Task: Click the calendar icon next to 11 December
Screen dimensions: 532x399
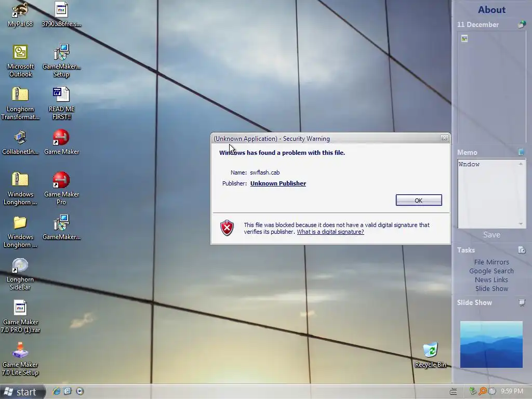Action: pos(522,24)
